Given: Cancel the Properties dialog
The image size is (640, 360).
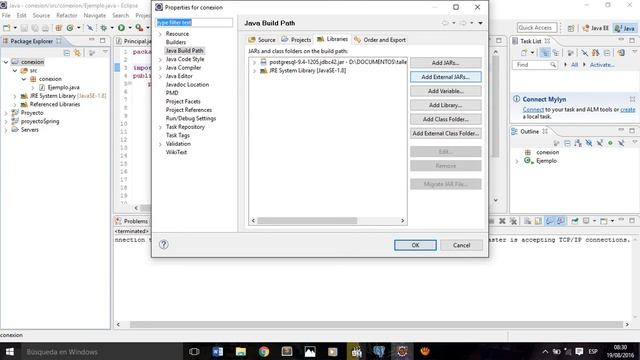Looking at the screenshot, I should click(x=461, y=245).
